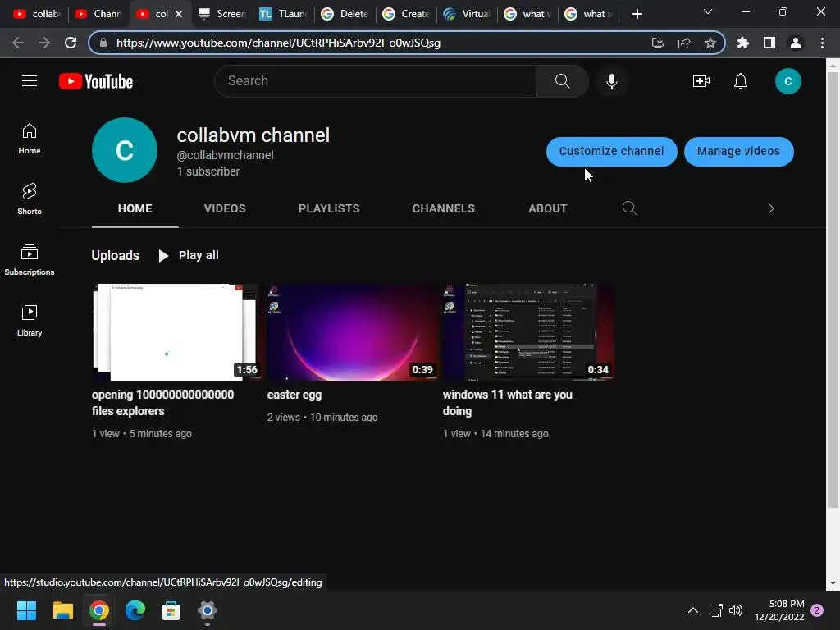This screenshot has width=840, height=630.
Task: Switch to the ABOUT tab
Action: pos(547,208)
